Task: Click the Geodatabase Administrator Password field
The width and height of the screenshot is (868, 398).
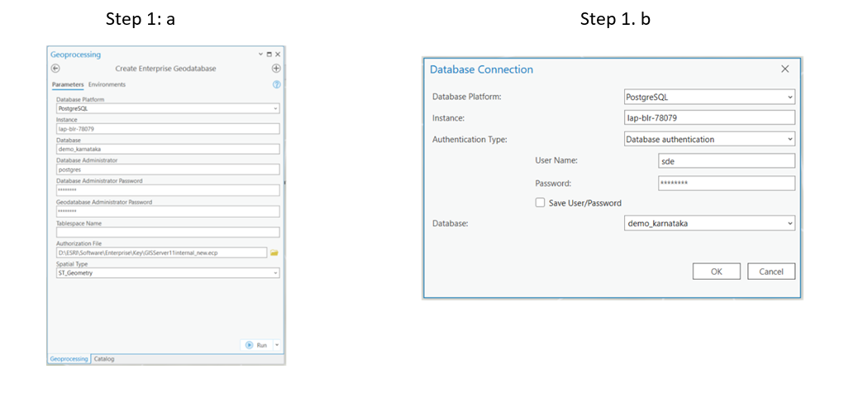Action: (168, 211)
